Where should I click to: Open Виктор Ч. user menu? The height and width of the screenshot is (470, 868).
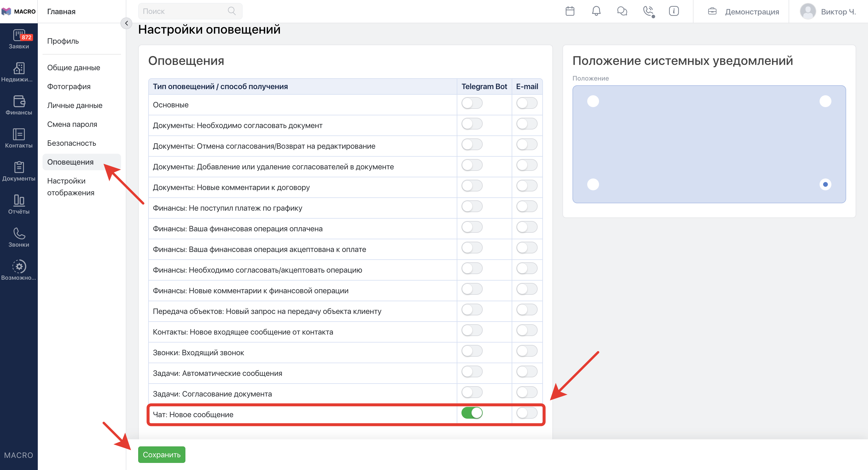828,12
